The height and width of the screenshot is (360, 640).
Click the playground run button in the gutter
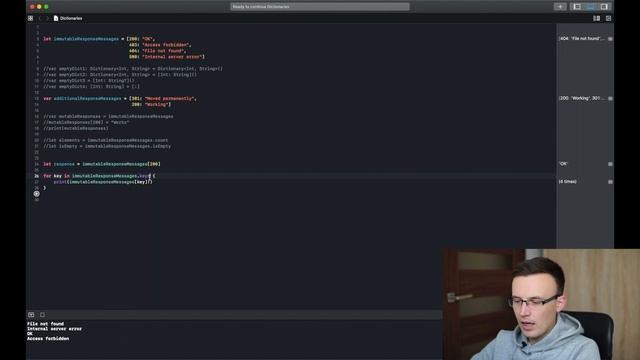37,194
